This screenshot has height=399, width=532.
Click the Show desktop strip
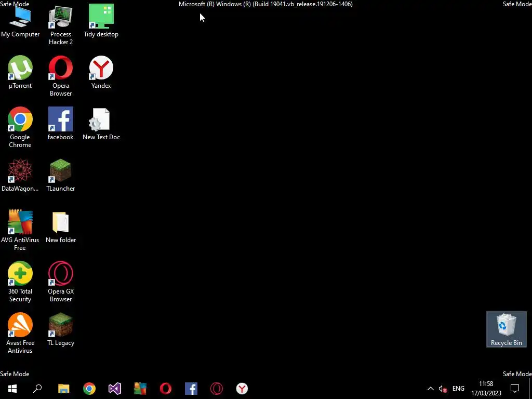pos(530,389)
